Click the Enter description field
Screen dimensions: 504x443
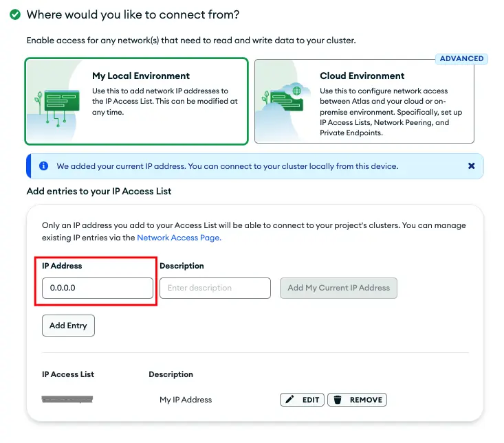[x=215, y=288]
